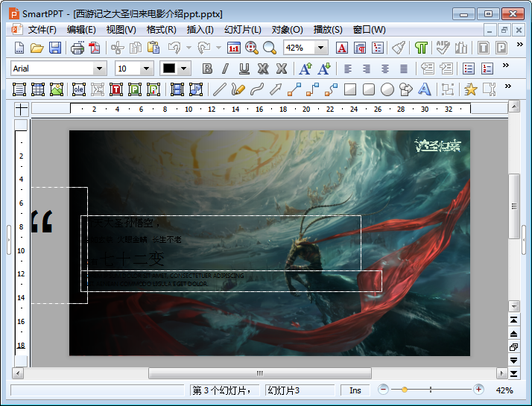Justify text alignment

click(404, 69)
